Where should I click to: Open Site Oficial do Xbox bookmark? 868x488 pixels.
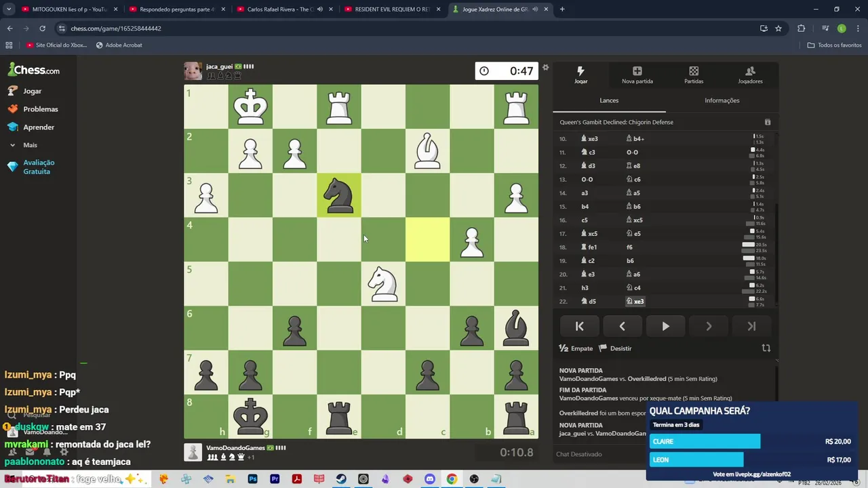point(56,45)
